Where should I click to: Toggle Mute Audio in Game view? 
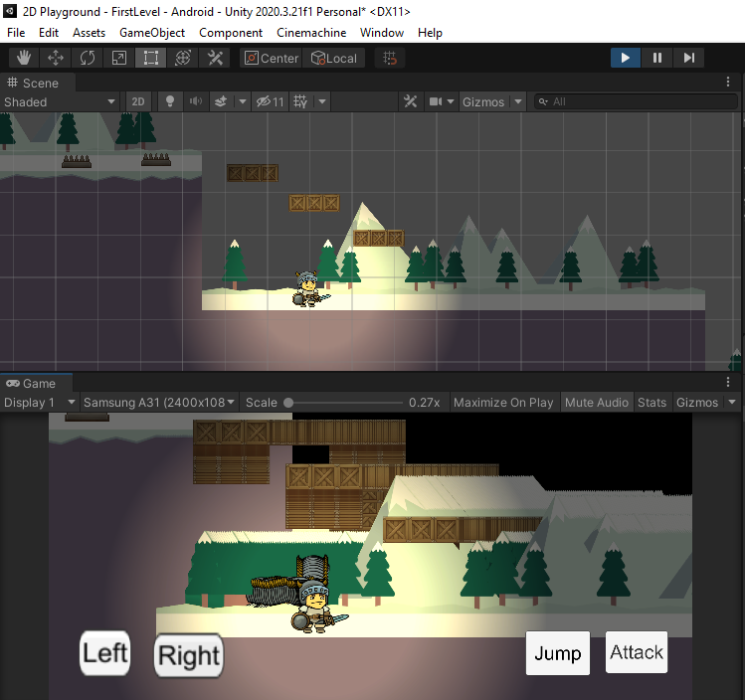pos(596,403)
